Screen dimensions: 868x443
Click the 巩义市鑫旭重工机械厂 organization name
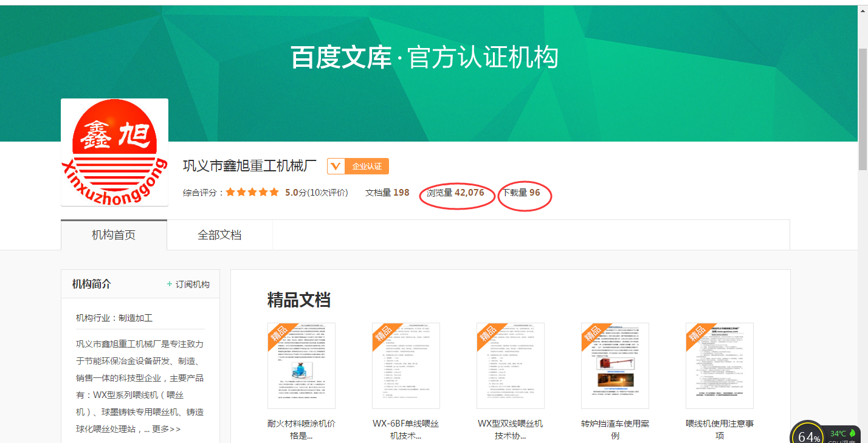click(250, 166)
